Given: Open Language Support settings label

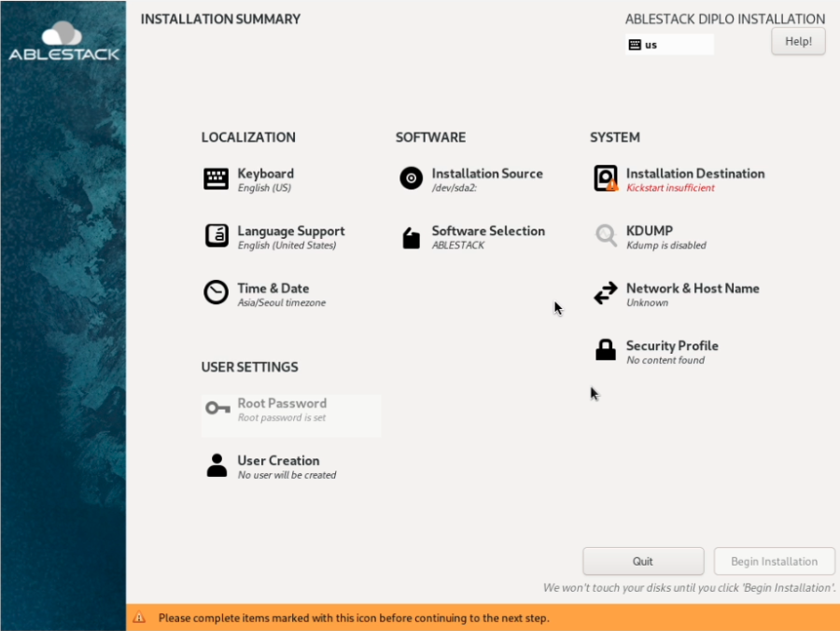Looking at the screenshot, I should pos(291,231).
